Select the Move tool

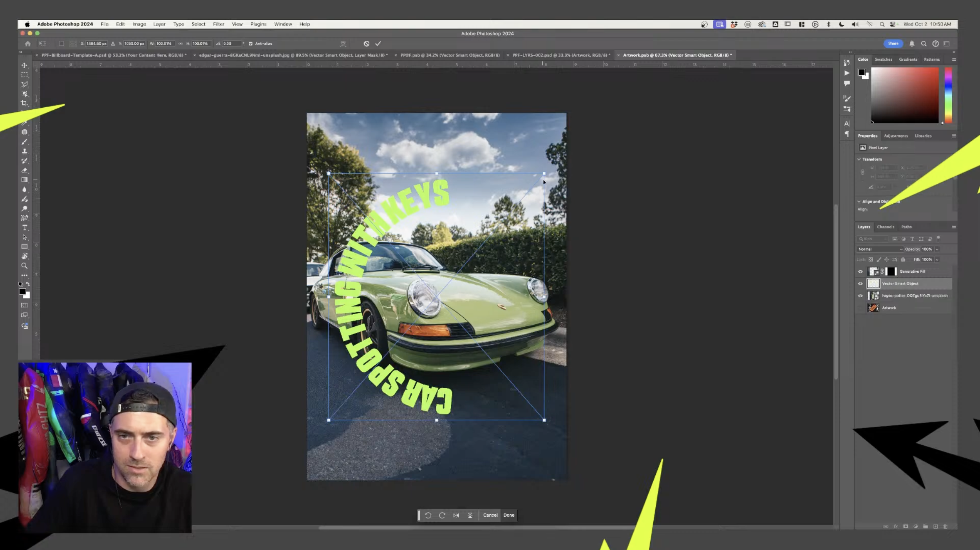point(24,65)
